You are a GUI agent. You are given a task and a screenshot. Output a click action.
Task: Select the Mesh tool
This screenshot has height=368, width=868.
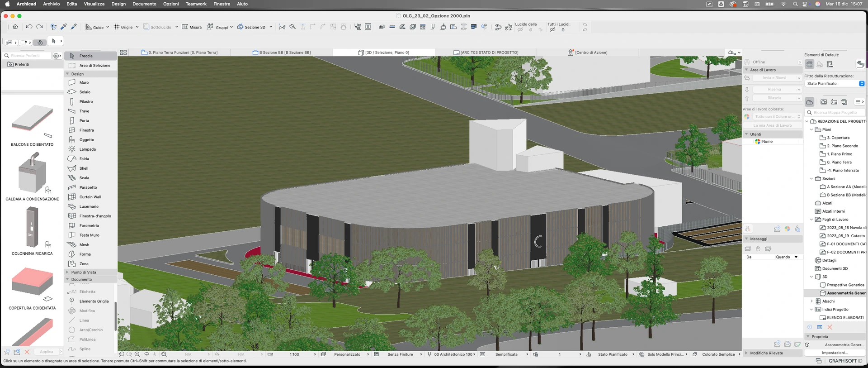click(x=84, y=245)
